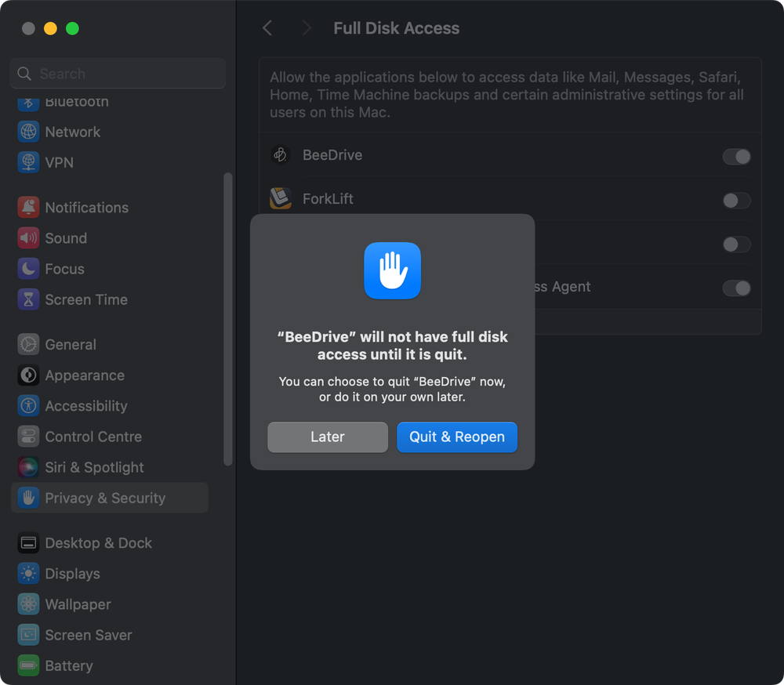The height and width of the screenshot is (685, 784).
Task: Click the Desktop & Dock icon
Action: pyautogui.click(x=28, y=543)
